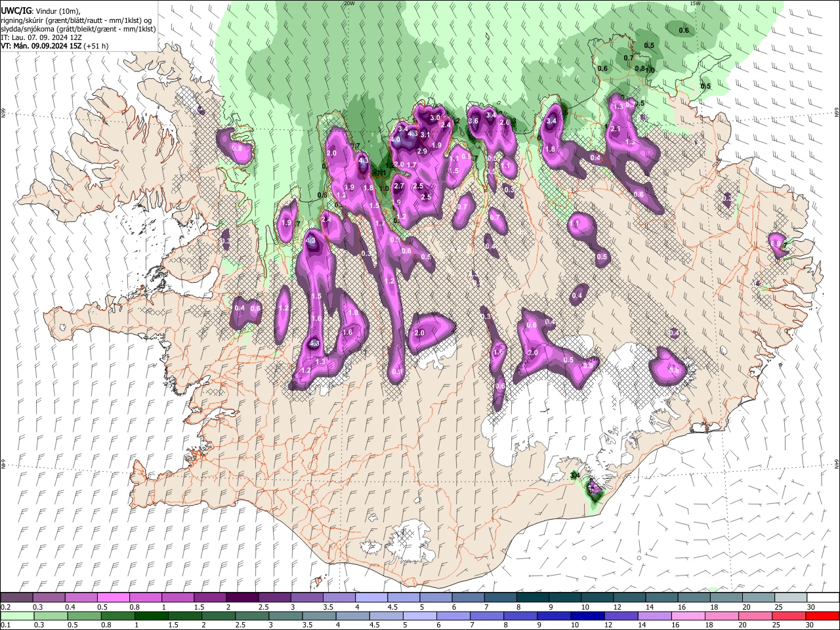Click upper legend swatch between 12 and 14
This screenshot has width=840, height=630.
tap(629, 597)
